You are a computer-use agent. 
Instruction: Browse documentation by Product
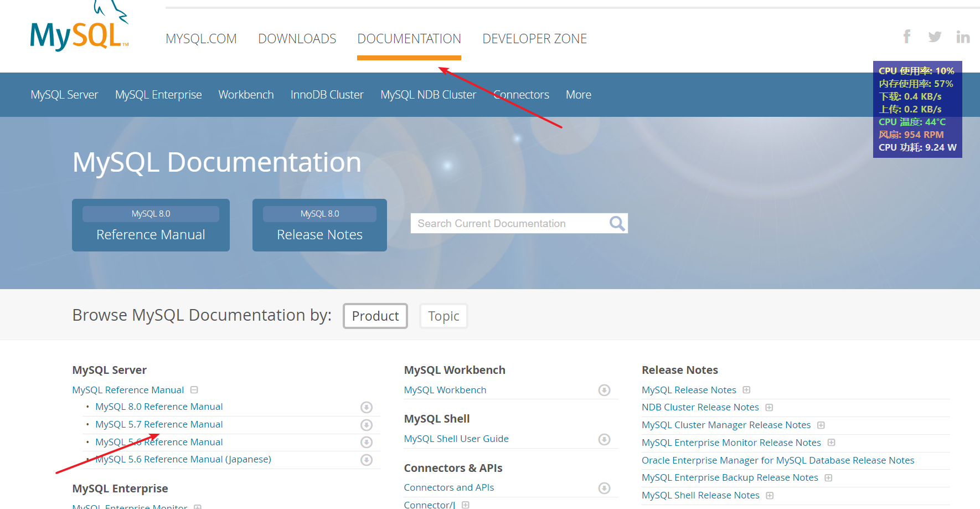coord(375,316)
